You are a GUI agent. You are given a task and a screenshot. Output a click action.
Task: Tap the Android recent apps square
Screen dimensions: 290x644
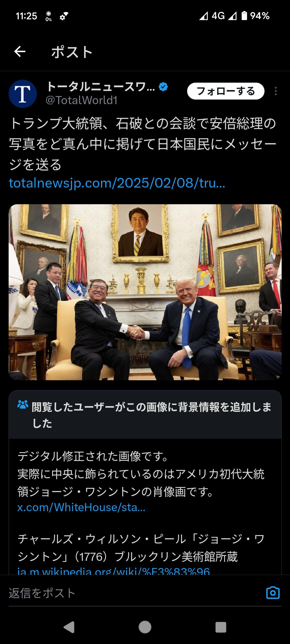click(221, 627)
